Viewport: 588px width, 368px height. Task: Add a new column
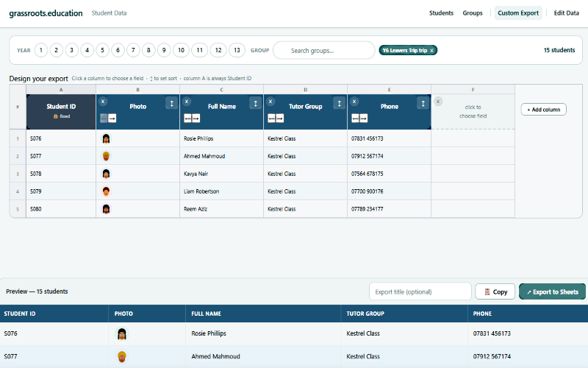coord(543,110)
